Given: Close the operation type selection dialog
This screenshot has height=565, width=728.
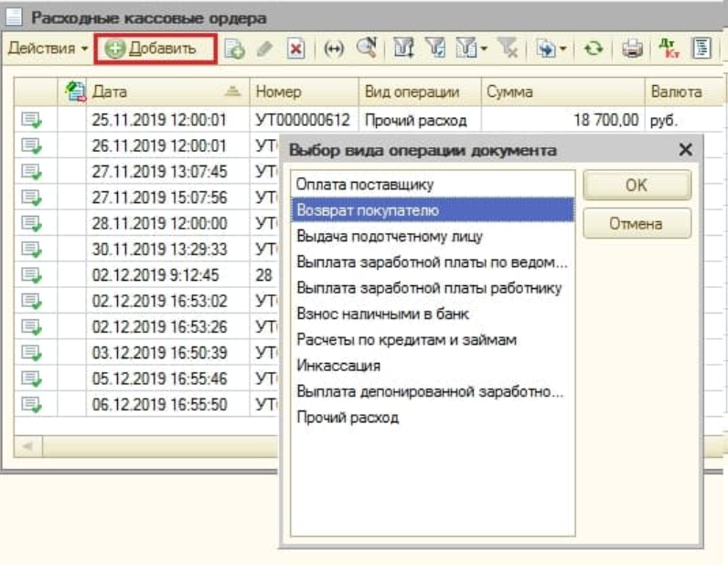Looking at the screenshot, I should (x=685, y=149).
